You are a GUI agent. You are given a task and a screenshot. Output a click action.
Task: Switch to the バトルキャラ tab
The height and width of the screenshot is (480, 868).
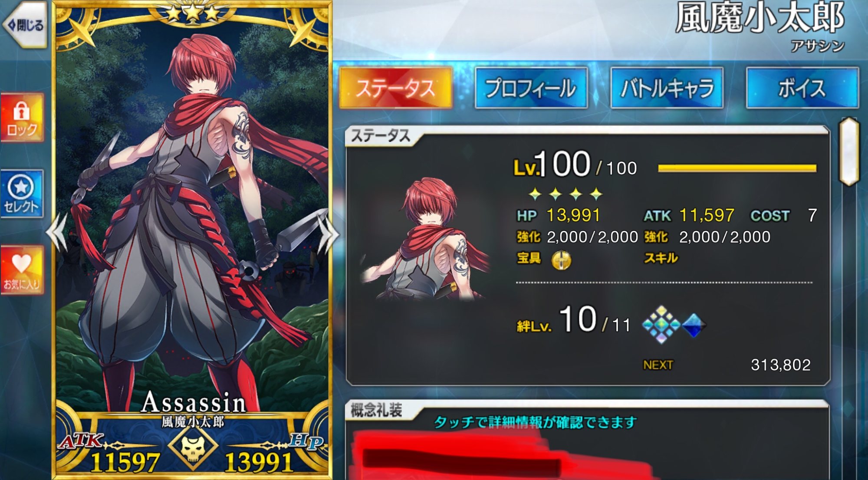click(x=667, y=88)
